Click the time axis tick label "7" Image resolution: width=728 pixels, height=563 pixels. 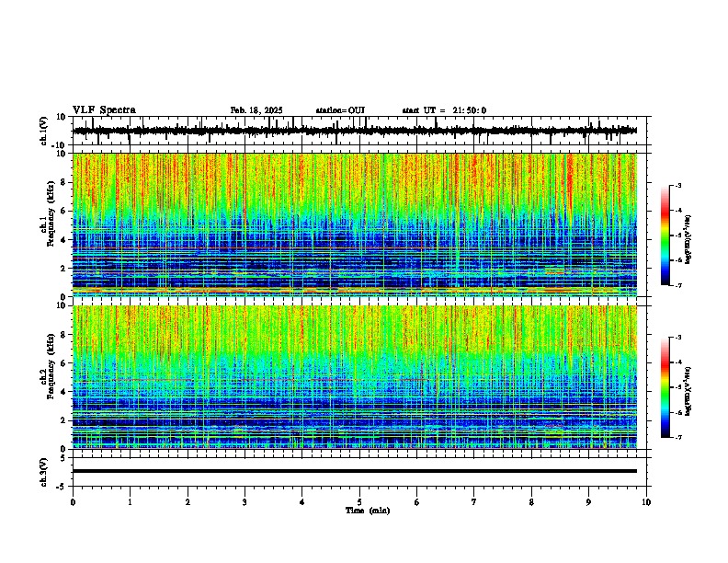(474, 502)
